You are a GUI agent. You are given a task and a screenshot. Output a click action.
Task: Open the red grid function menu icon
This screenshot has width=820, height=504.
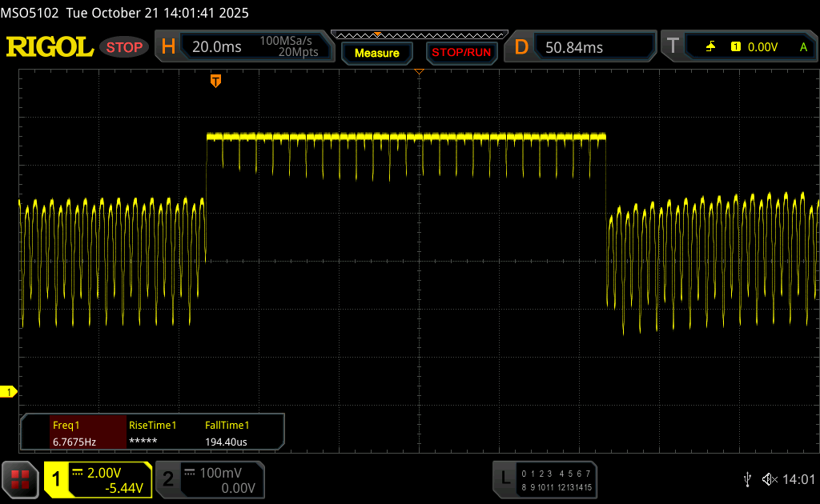pos(22,479)
